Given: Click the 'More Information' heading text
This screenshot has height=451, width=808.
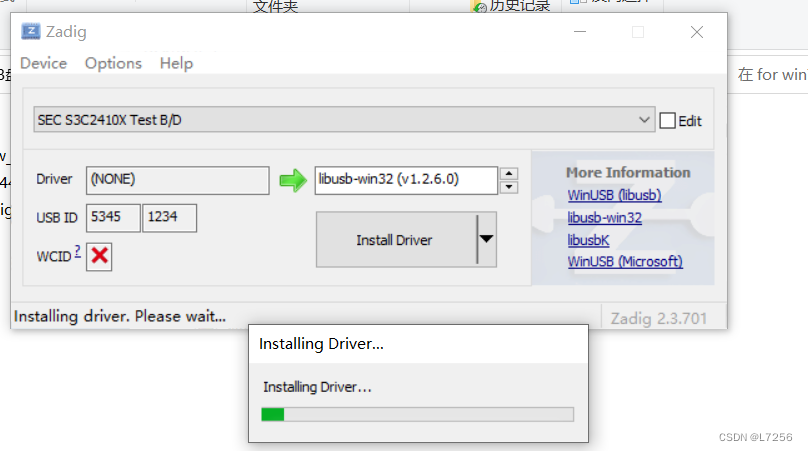Looking at the screenshot, I should (x=628, y=173).
